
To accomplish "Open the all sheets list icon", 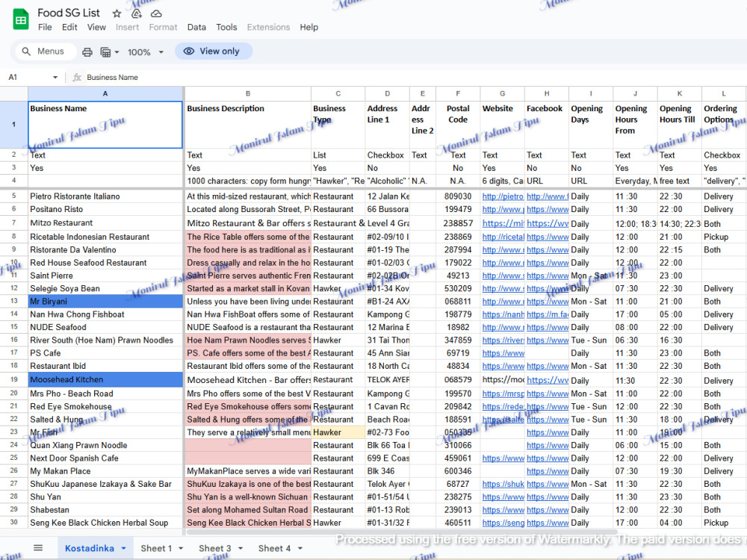I will pyautogui.click(x=38, y=547).
